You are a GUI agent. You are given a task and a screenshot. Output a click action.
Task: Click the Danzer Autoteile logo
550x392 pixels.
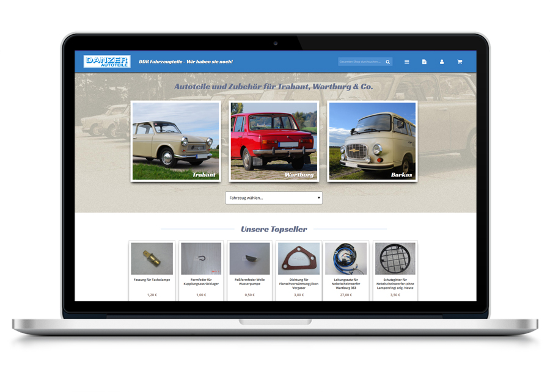click(x=107, y=61)
